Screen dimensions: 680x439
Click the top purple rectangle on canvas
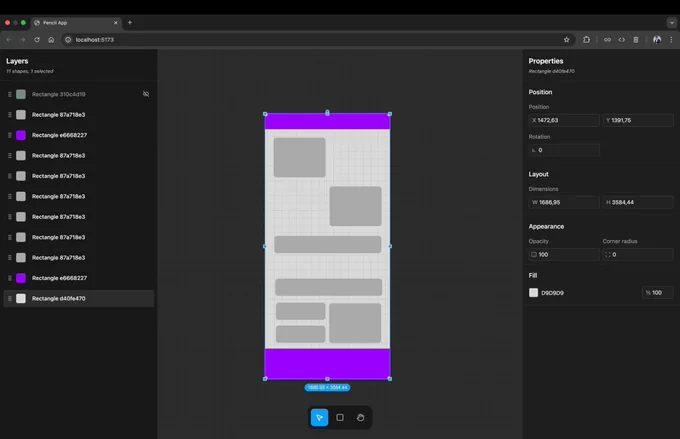327,122
